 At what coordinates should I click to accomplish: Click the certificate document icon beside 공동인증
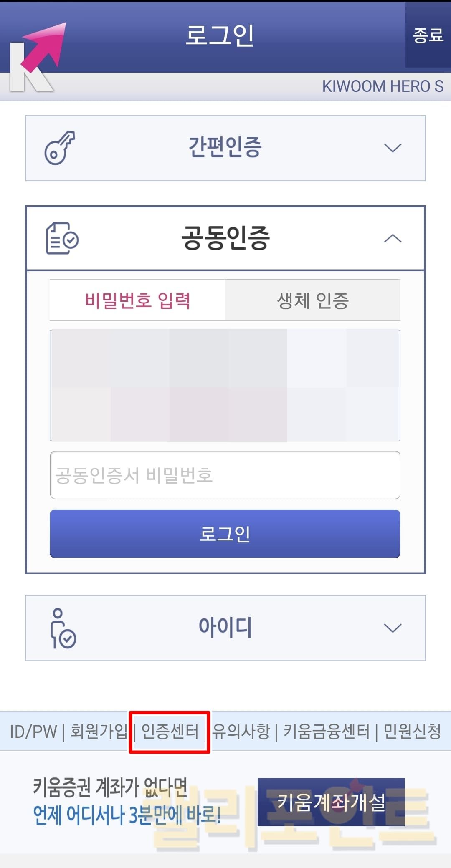point(62,238)
